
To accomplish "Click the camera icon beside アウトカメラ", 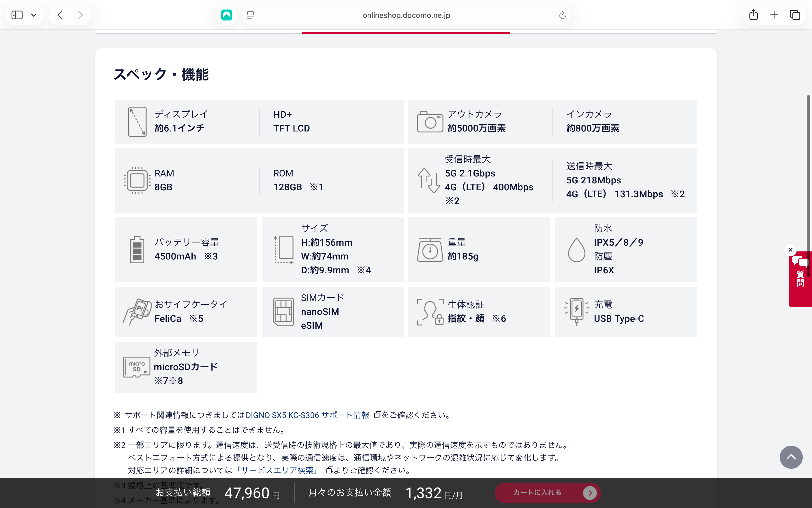I will [x=430, y=122].
